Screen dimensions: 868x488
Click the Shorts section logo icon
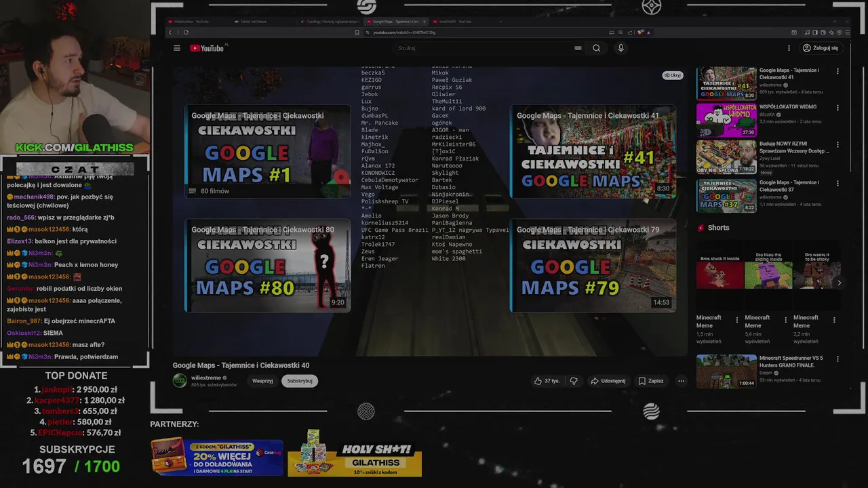[701, 228]
